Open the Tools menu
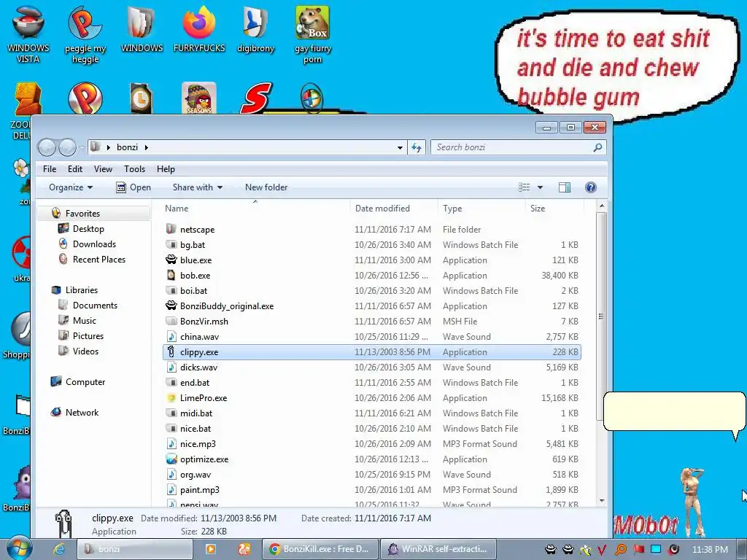 pos(134,169)
